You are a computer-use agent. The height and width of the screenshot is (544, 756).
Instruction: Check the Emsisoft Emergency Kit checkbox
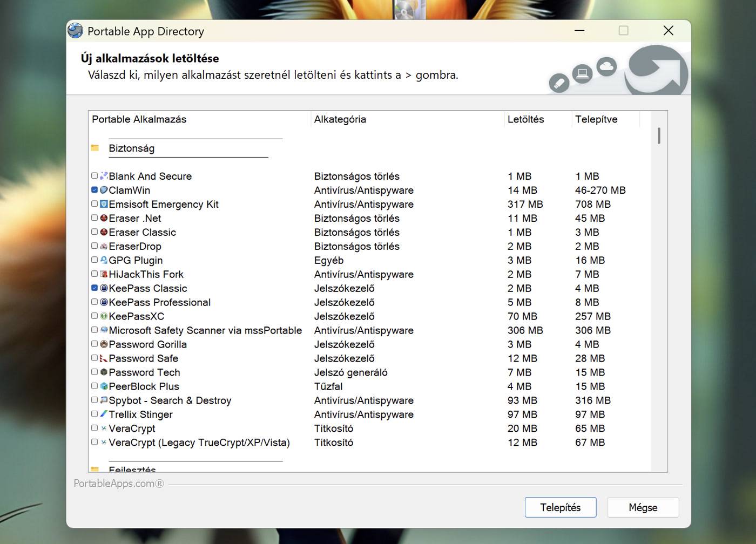94,204
